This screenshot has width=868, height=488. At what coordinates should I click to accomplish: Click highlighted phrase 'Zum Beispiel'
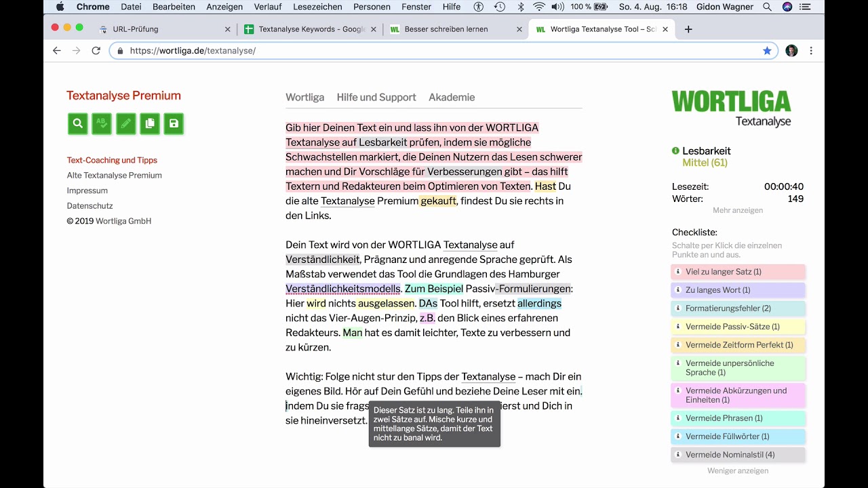coord(434,289)
